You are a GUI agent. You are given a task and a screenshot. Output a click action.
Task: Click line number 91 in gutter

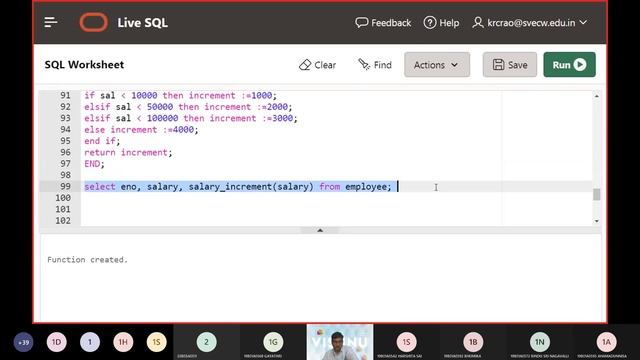tap(65, 96)
